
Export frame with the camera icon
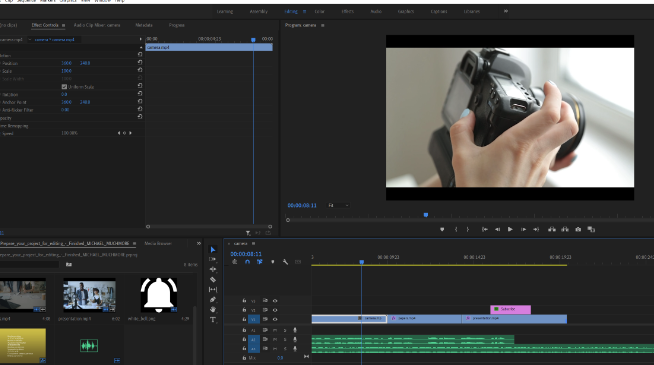(578, 229)
